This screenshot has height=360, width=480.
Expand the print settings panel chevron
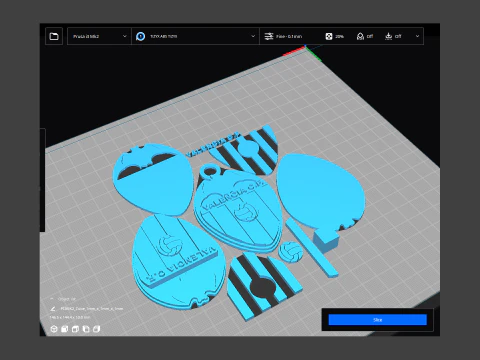click(x=417, y=36)
